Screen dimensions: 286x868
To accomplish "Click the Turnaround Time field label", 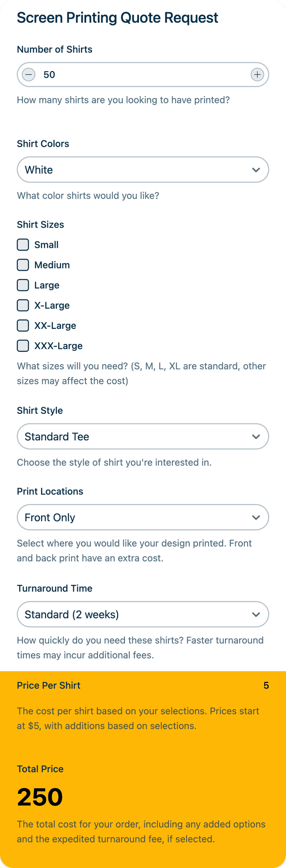I will click(x=55, y=588).
